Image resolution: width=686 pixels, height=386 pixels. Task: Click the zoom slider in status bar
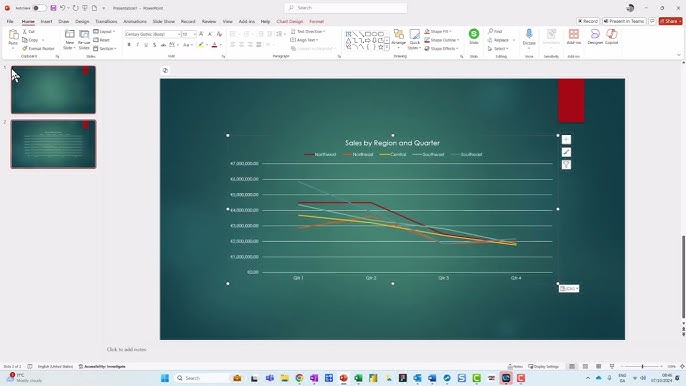pyautogui.click(x=642, y=366)
